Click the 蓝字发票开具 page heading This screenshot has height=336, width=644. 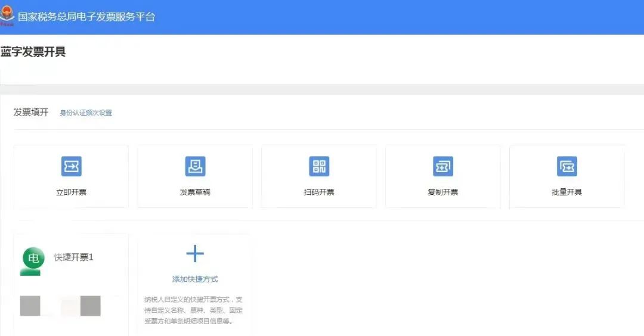point(33,52)
